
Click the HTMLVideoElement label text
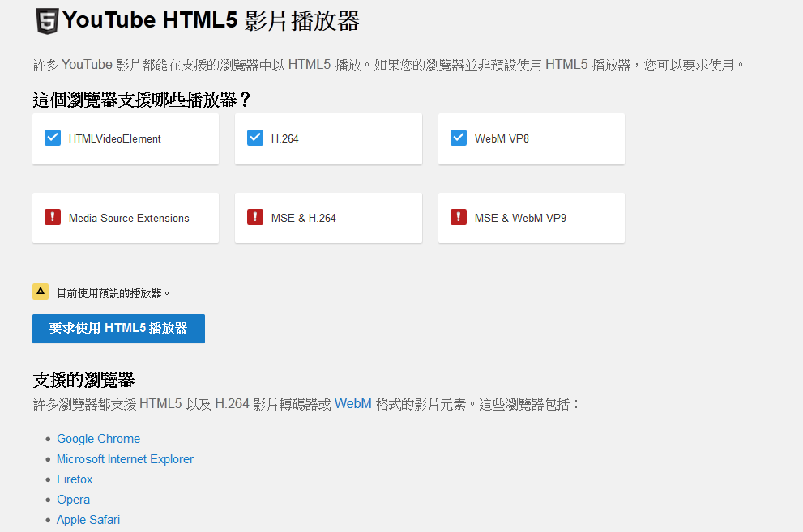point(115,138)
